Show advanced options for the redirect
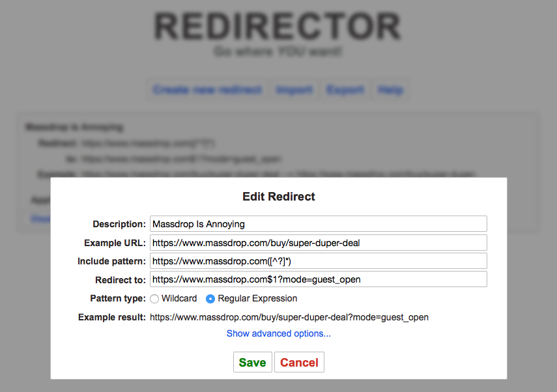The width and height of the screenshot is (557, 392). point(278,333)
